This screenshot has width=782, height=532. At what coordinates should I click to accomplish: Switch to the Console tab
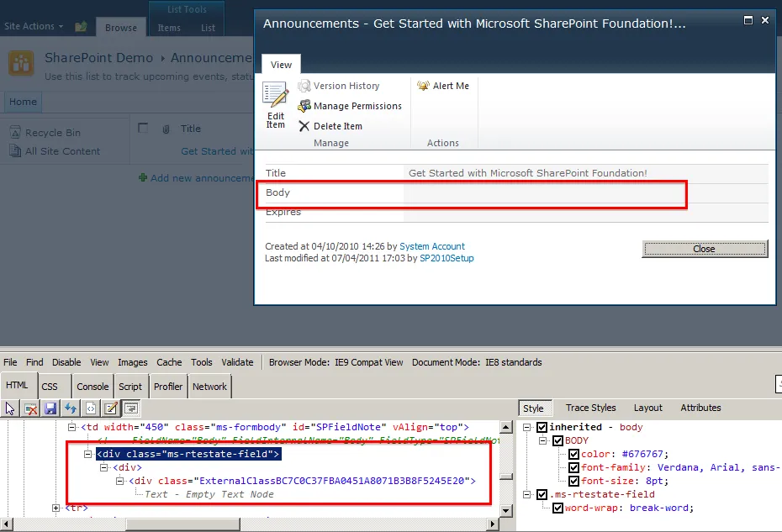pyautogui.click(x=92, y=387)
